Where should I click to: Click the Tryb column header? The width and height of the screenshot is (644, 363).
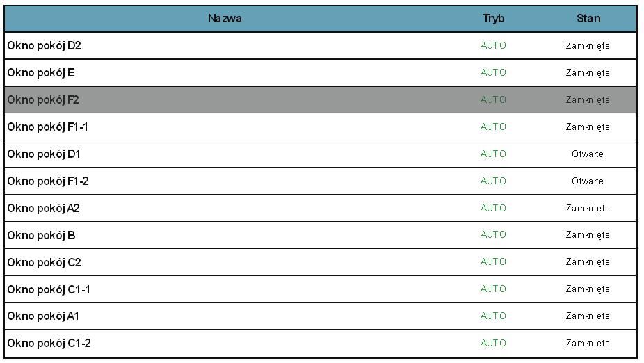(493, 19)
